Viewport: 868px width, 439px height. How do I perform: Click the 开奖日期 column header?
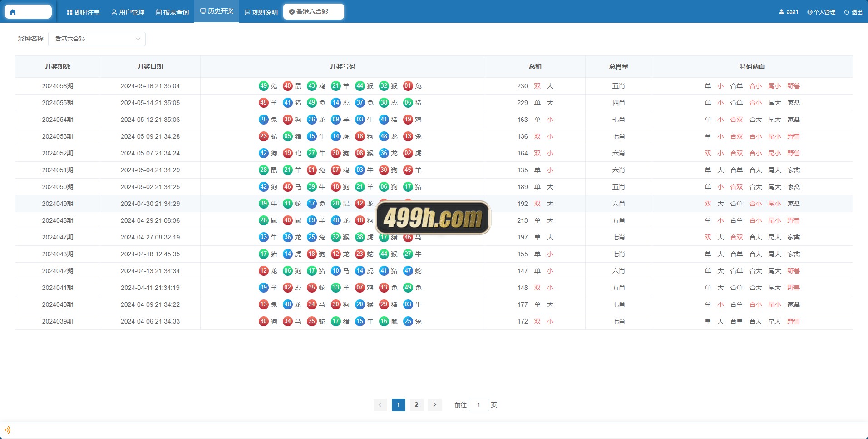click(x=150, y=66)
